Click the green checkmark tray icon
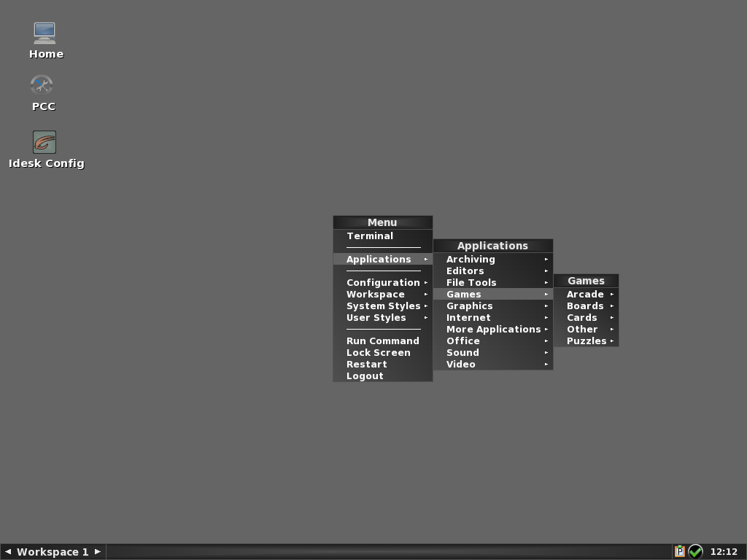The width and height of the screenshot is (747, 560). [x=695, y=551]
